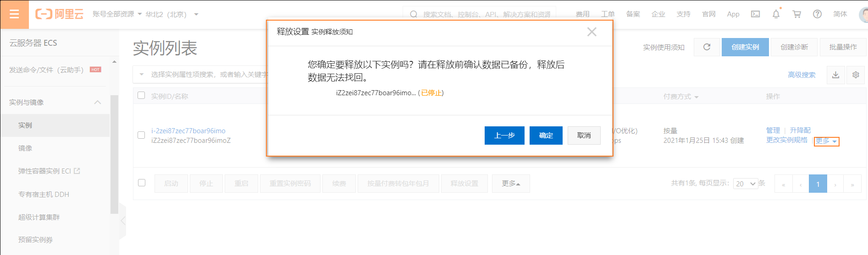Switch language via 简体
The height and width of the screenshot is (255, 868).
[x=840, y=14]
